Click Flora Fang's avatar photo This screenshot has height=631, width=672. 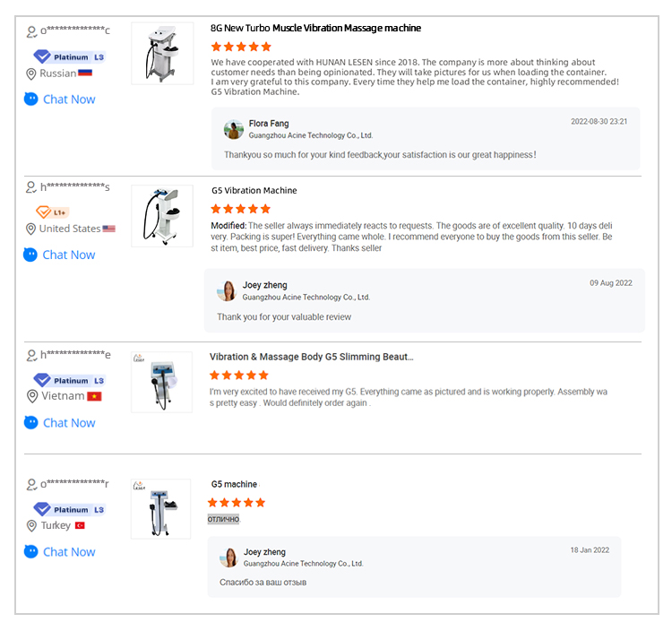click(234, 129)
